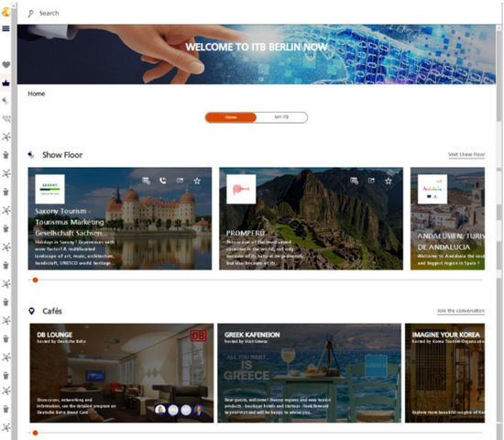This screenshot has height=440, width=504.
Task: Open the DB LOUNGE café card
Action: coord(122,373)
